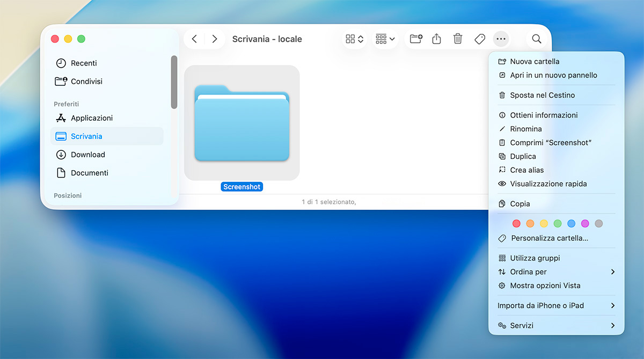Click the Share icon in toolbar

pyautogui.click(x=436, y=39)
